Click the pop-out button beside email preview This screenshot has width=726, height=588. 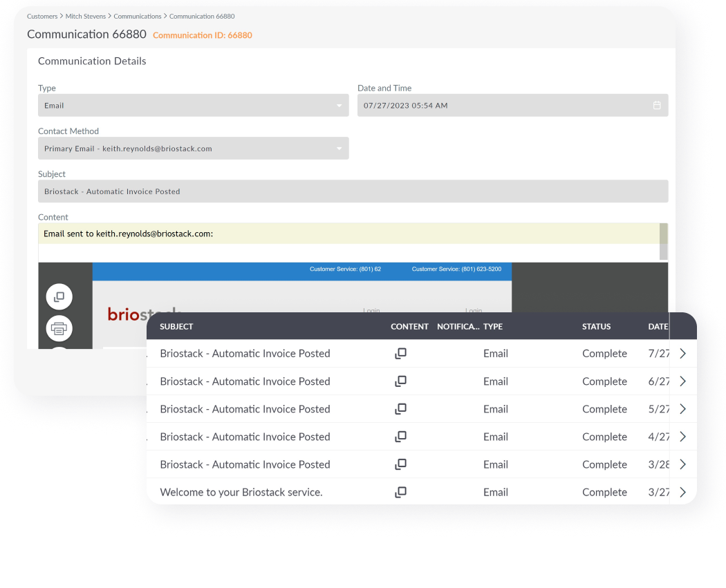coord(59,296)
